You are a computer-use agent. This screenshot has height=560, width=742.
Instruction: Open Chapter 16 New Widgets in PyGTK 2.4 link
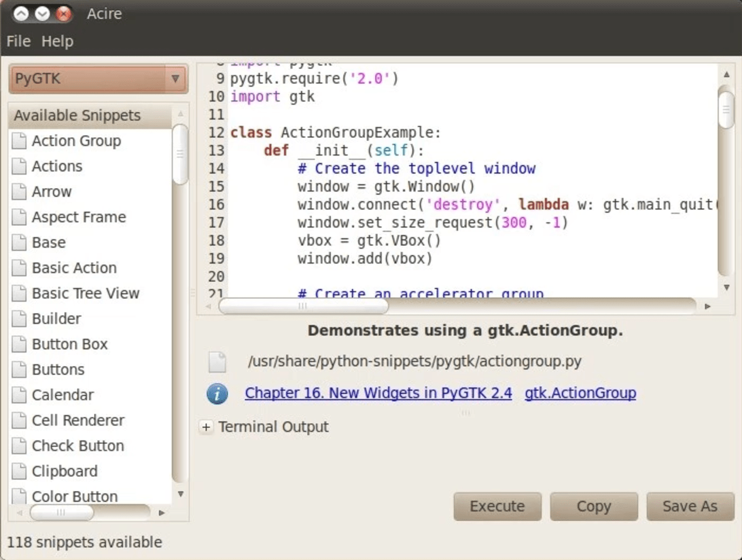[x=378, y=393]
